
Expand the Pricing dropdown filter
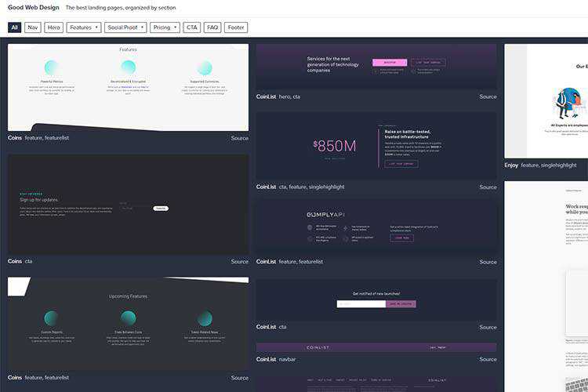(165, 27)
